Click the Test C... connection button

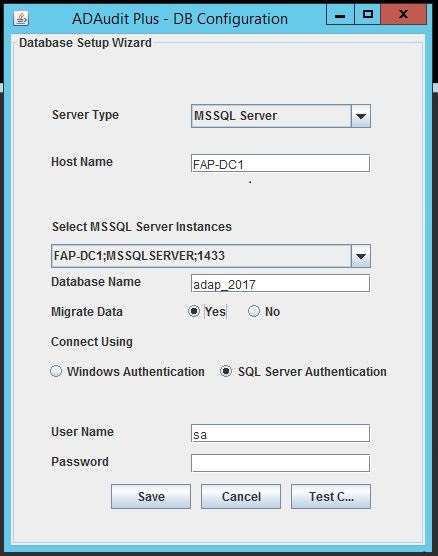pos(331,496)
